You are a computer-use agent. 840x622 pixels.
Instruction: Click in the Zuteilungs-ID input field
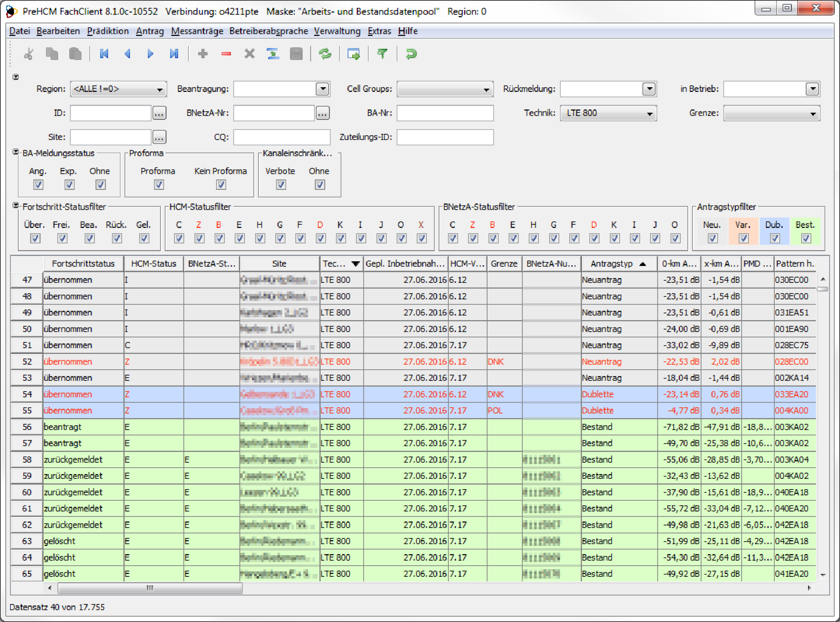coord(445,137)
